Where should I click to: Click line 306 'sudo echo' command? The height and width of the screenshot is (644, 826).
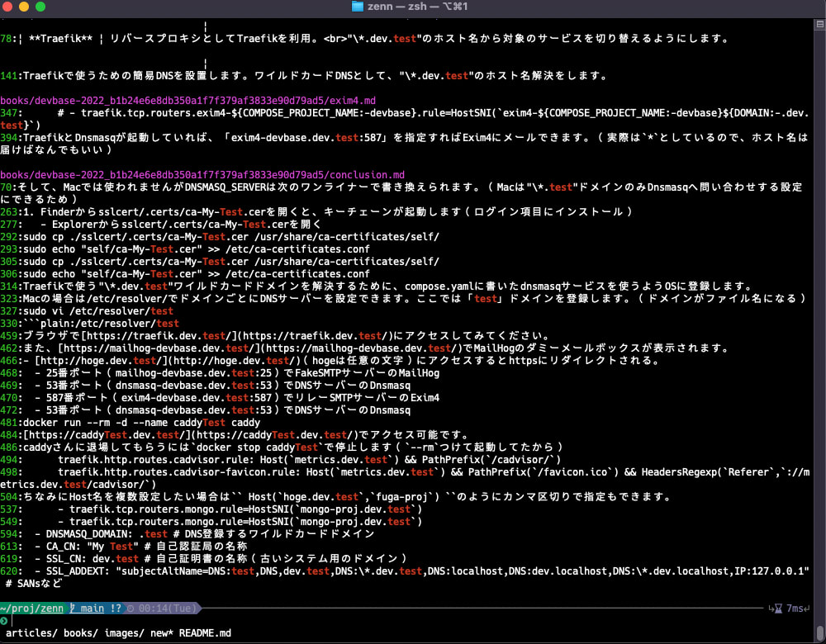197,274
